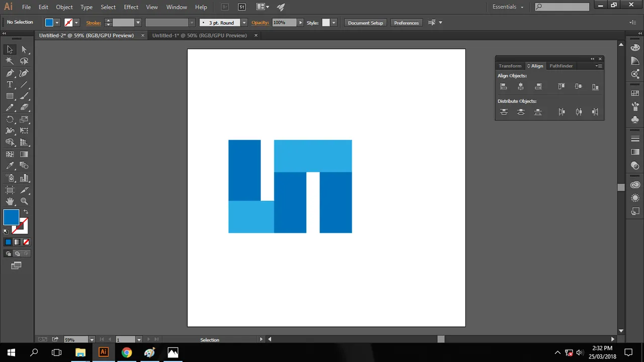644x362 pixels.
Task: Set paint mode to None
Action: coord(25,242)
